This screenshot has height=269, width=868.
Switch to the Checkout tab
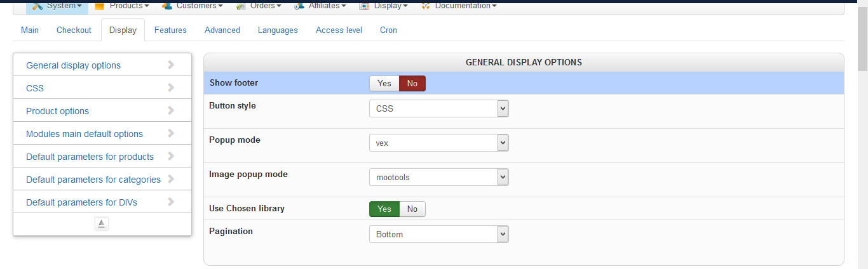(74, 30)
